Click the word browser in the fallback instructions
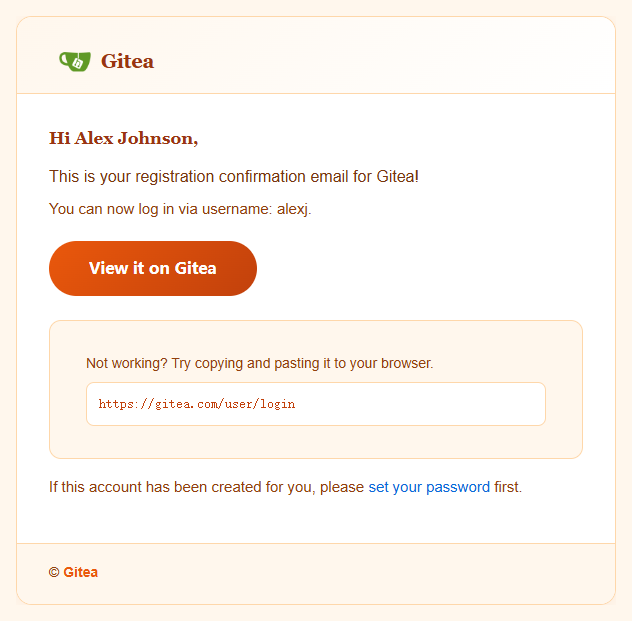632x621 pixels. [x=407, y=363]
